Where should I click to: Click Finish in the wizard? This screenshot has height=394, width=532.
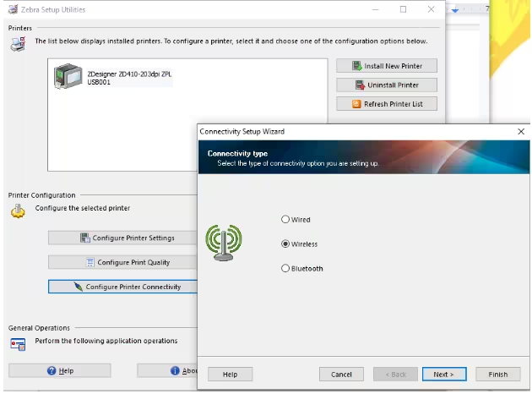[x=497, y=374]
